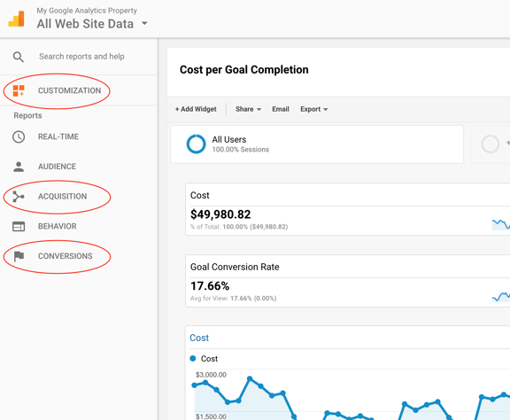The width and height of the screenshot is (510, 420).
Task: Click the Audience person icon
Action: (19, 167)
